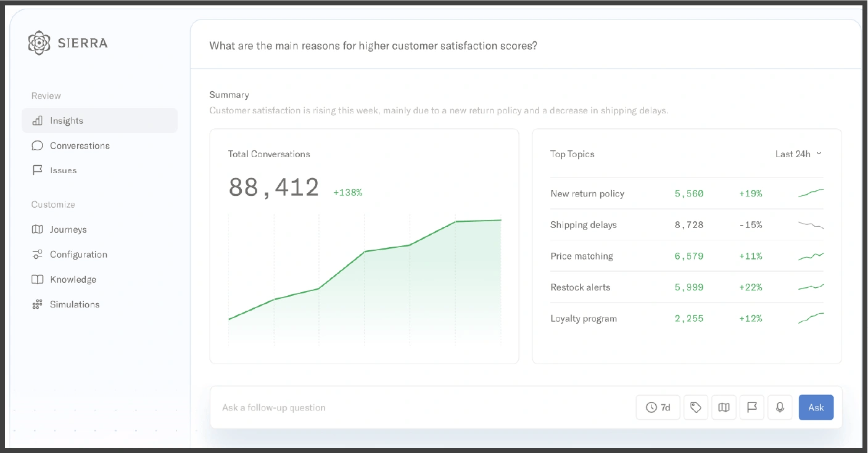Toggle the tag filter on the follow-up bar

coord(696,407)
